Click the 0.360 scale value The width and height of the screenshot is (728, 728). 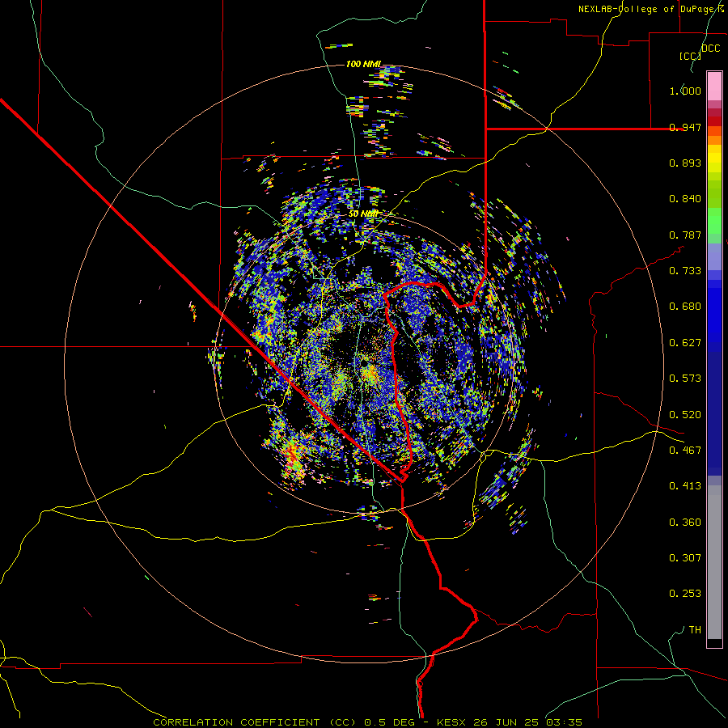(685, 523)
